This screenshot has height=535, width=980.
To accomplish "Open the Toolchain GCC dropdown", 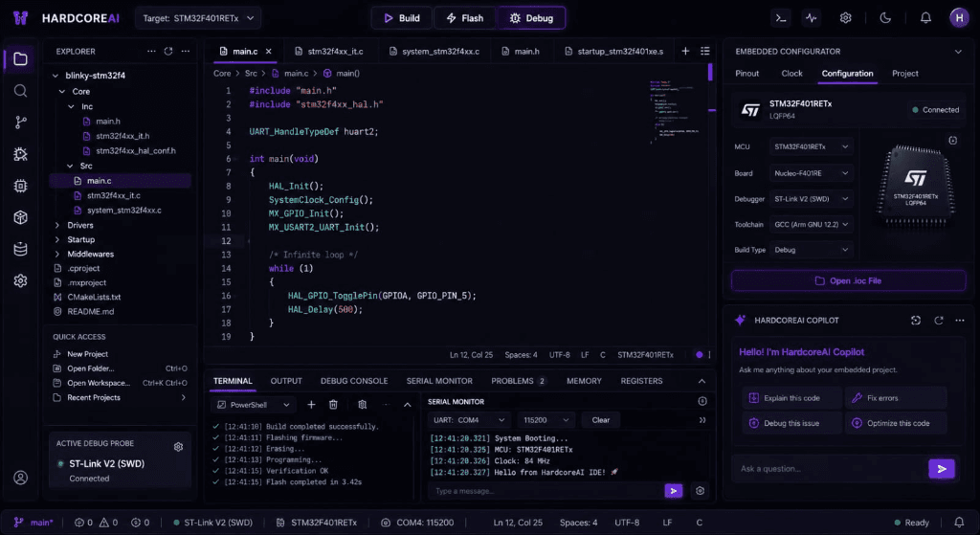I will coord(811,224).
